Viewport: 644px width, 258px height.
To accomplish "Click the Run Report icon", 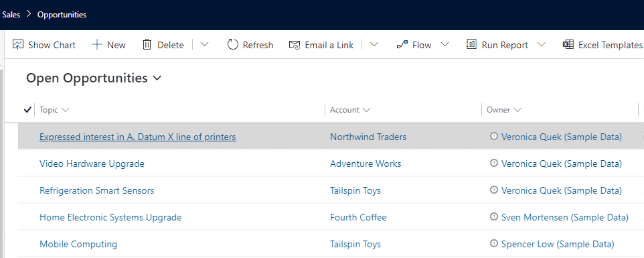I will (471, 44).
